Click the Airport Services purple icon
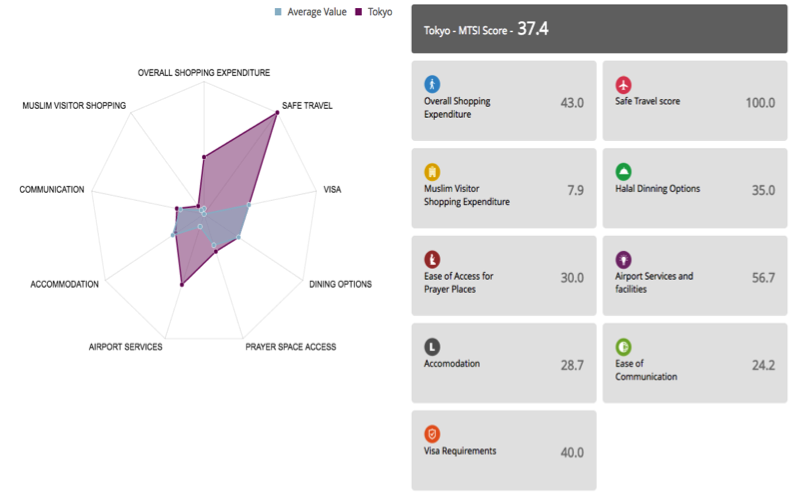The height and width of the screenshot is (498, 793). 624,259
